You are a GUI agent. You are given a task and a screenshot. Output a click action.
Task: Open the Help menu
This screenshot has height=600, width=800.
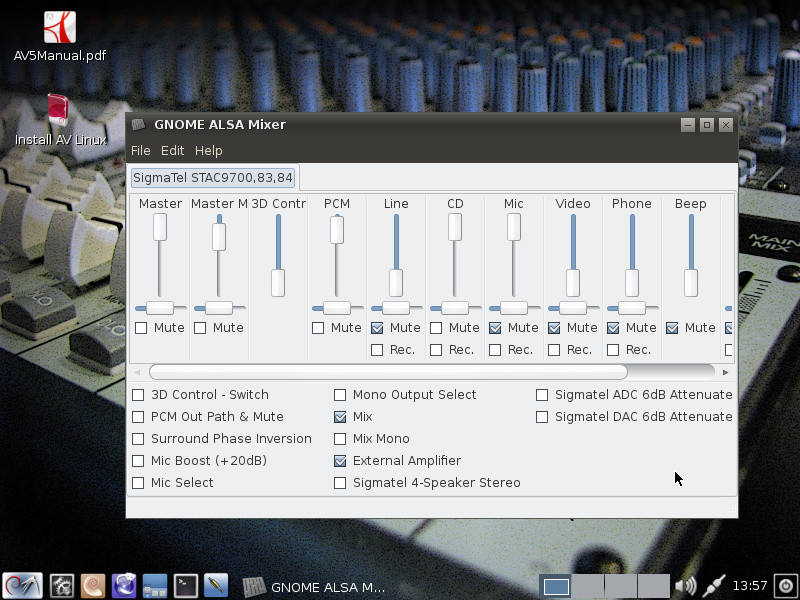[x=208, y=151]
